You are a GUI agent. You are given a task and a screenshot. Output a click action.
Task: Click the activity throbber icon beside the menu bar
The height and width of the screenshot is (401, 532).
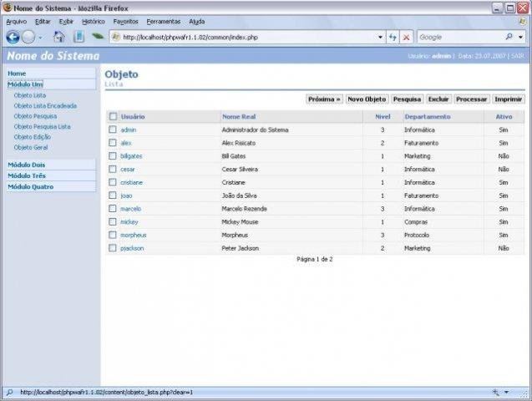coord(523,22)
